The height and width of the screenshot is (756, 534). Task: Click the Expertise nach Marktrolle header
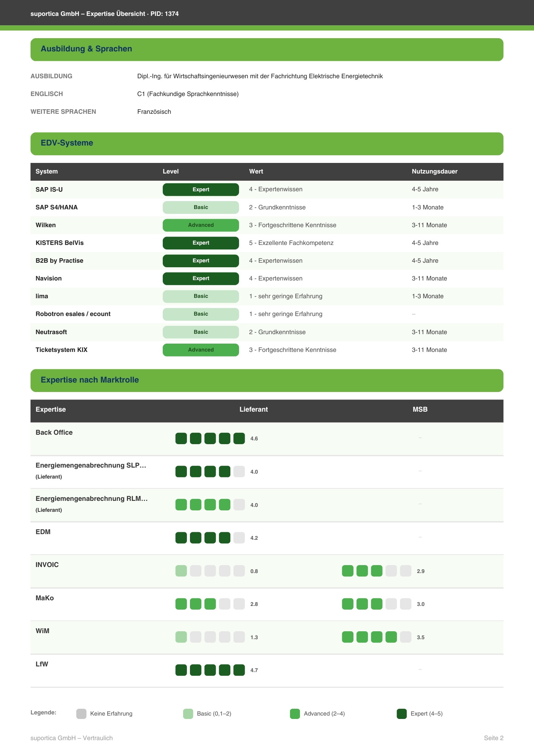[x=267, y=380]
